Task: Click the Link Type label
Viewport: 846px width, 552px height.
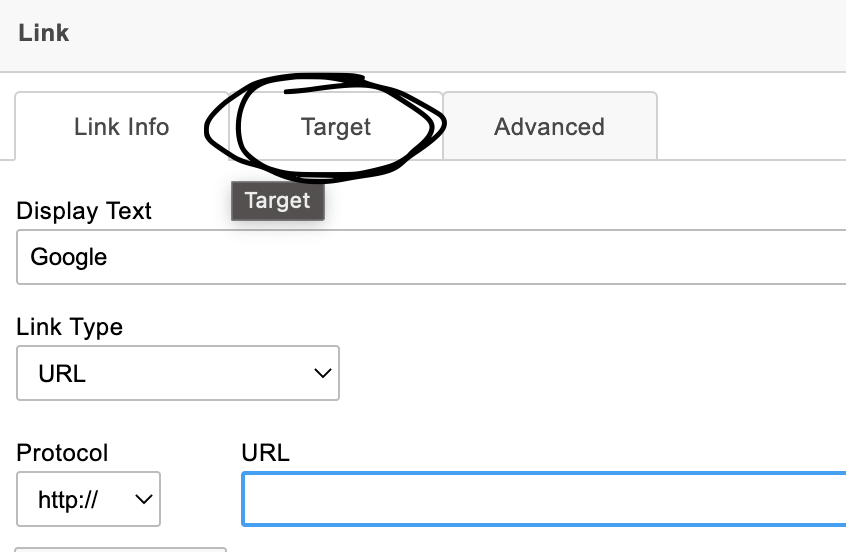Action: [x=70, y=327]
